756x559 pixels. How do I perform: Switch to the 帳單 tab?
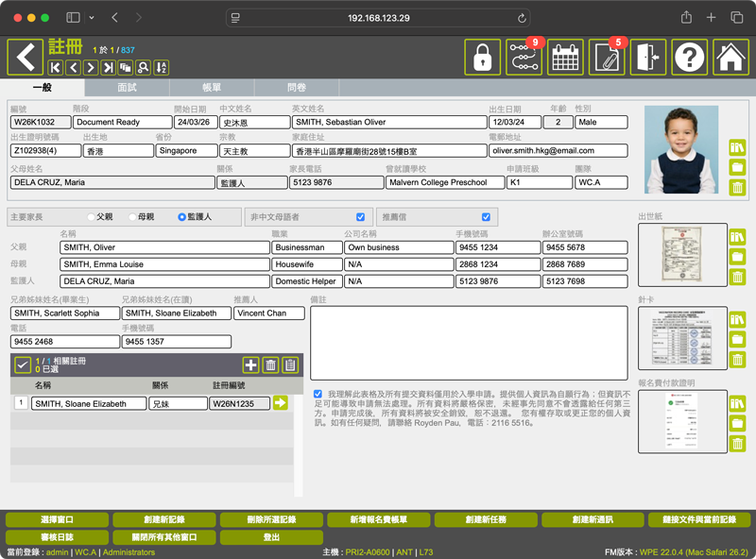click(212, 88)
